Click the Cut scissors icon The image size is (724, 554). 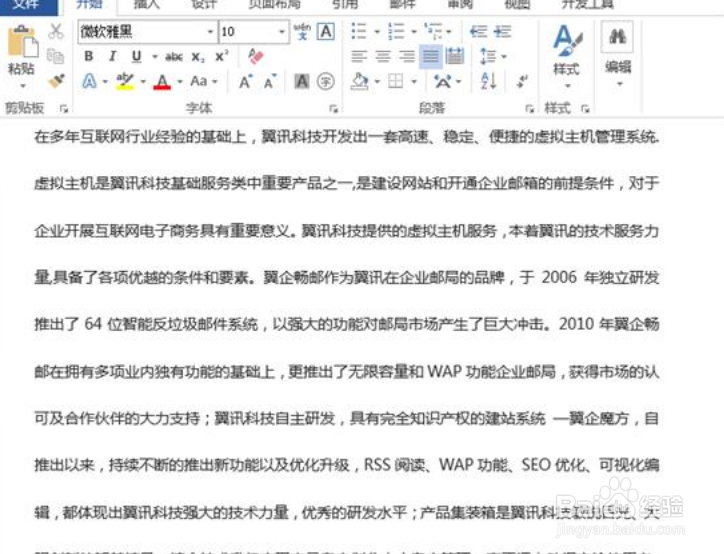(x=56, y=31)
